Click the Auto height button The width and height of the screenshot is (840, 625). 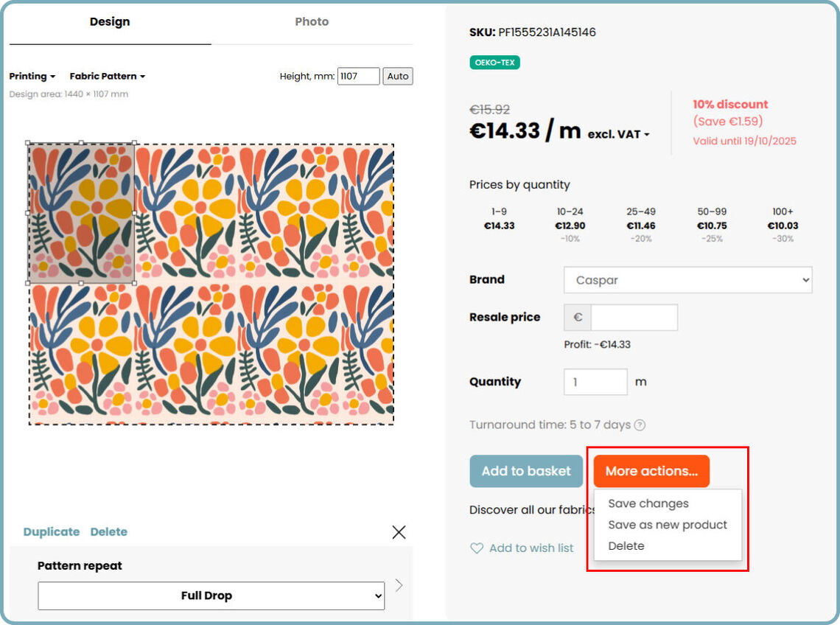398,76
